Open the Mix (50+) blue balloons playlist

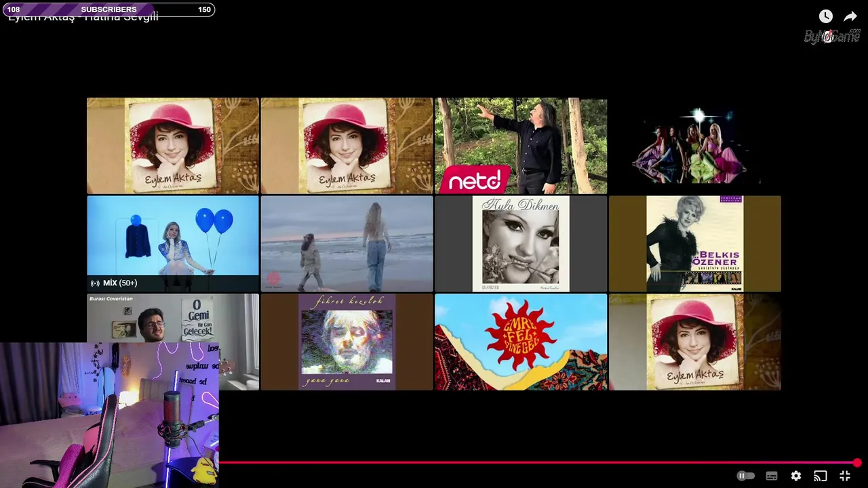173,243
